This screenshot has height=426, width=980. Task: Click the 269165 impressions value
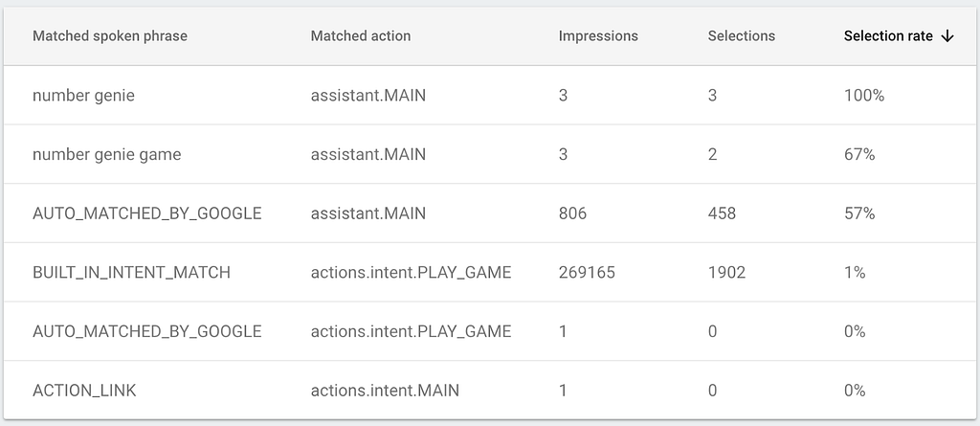tap(587, 273)
